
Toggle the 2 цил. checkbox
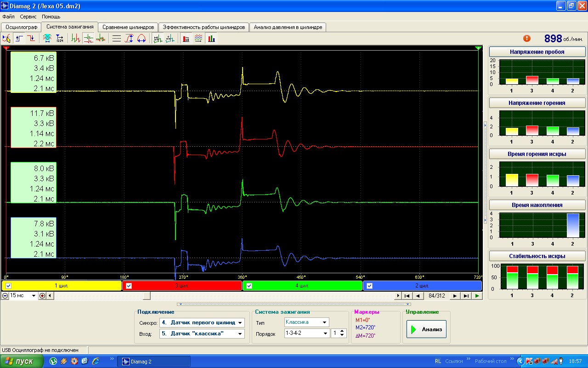coord(369,286)
